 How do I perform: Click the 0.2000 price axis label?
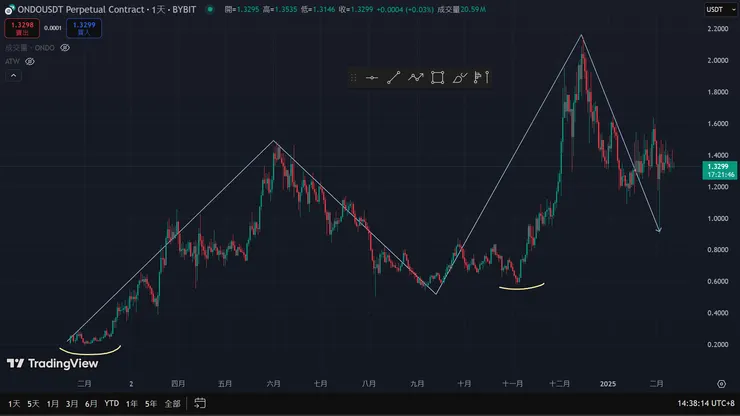(x=717, y=345)
